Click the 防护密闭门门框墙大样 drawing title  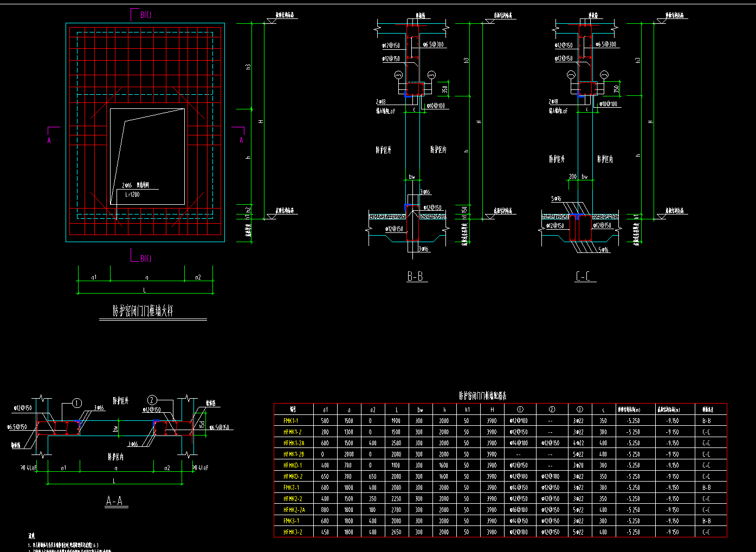(143, 311)
